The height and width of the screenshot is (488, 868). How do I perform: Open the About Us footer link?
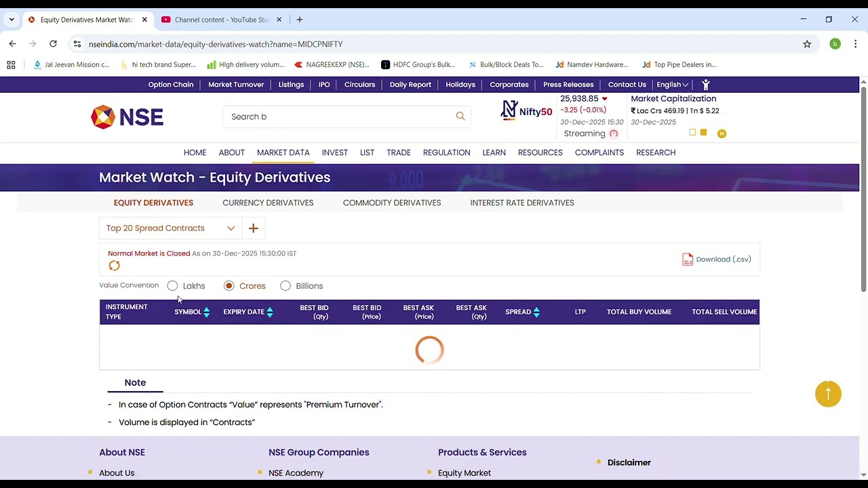coord(117,473)
